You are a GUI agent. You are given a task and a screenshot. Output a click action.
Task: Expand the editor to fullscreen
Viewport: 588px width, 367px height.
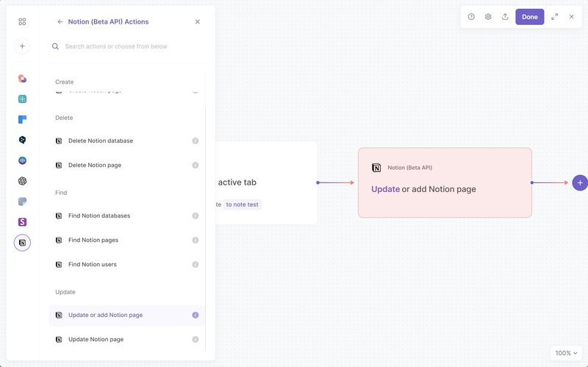coord(555,16)
